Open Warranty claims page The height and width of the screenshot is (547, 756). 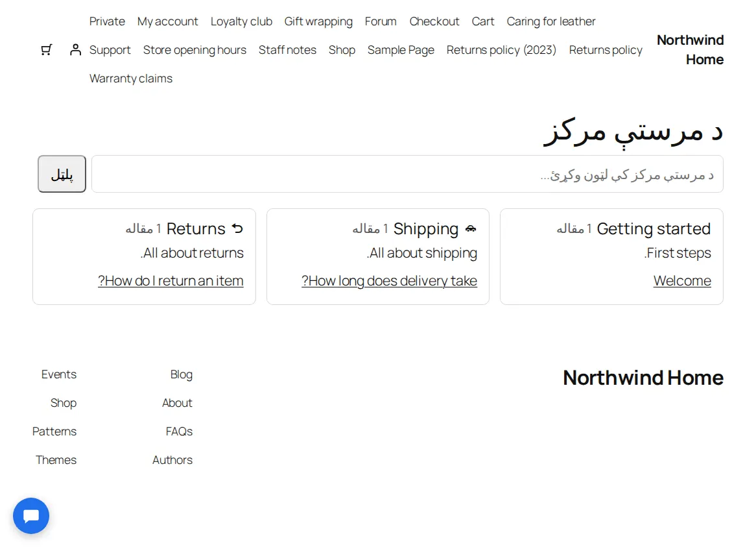[x=131, y=79]
